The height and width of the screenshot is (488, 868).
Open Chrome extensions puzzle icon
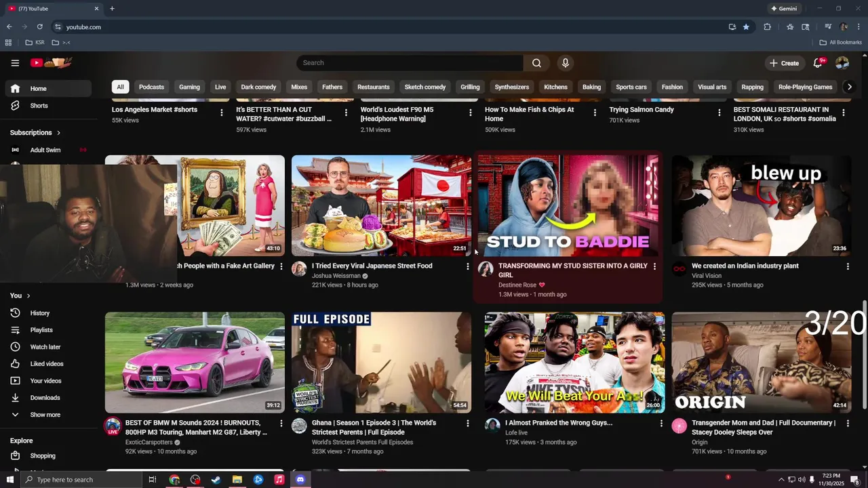click(767, 27)
